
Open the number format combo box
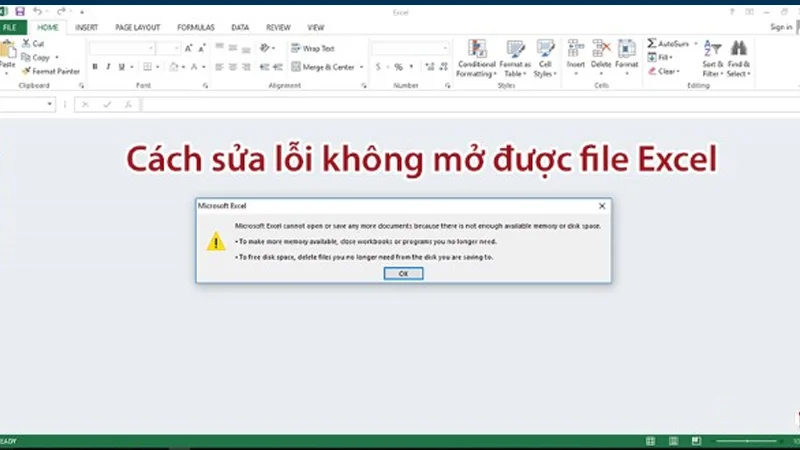411,48
